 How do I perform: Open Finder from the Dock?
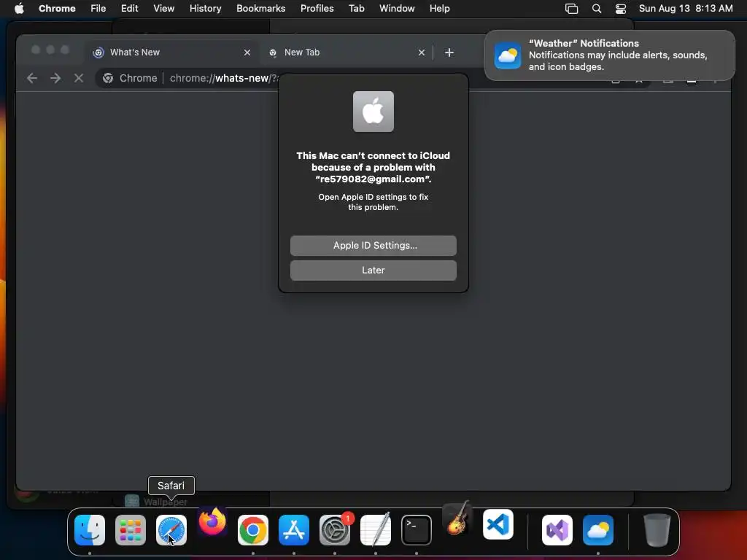(x=90, y=530)
